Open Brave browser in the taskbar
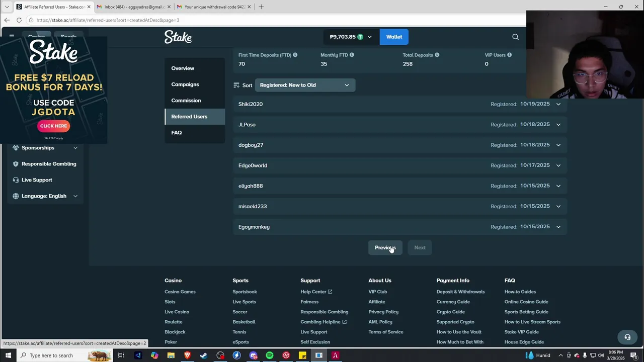The width and height of the screenshot is (644, 362). tap(187, 355)
